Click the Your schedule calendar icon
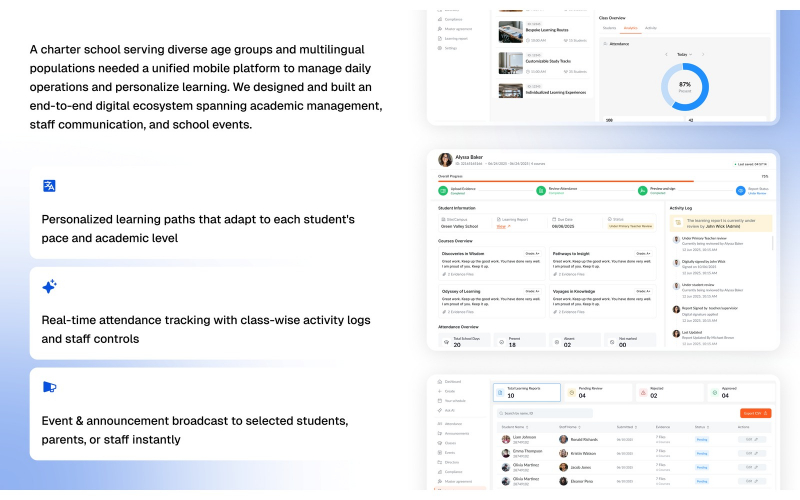The height and width of the screenshot is (500, 800). click(x=440, y=401)
